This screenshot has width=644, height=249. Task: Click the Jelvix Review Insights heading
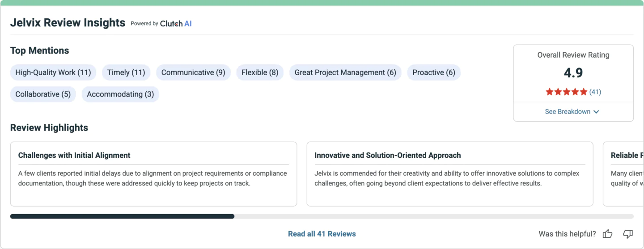pos(68,23)
